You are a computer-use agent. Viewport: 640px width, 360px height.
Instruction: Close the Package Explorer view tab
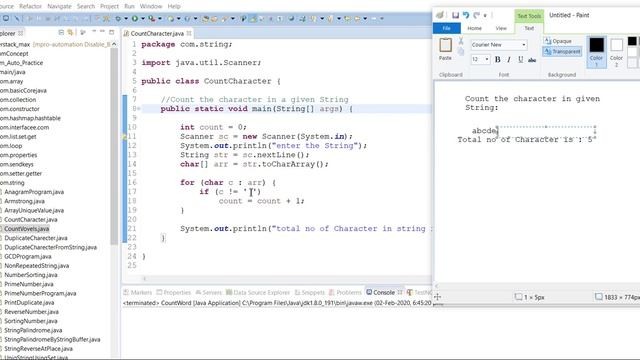pyautogui.click(x=20, y=33)
